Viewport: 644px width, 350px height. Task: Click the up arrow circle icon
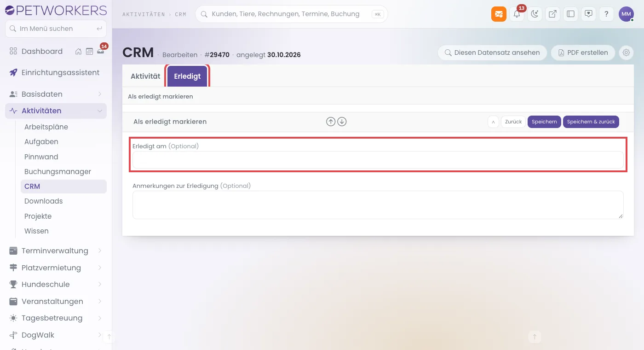coord(331,122)
